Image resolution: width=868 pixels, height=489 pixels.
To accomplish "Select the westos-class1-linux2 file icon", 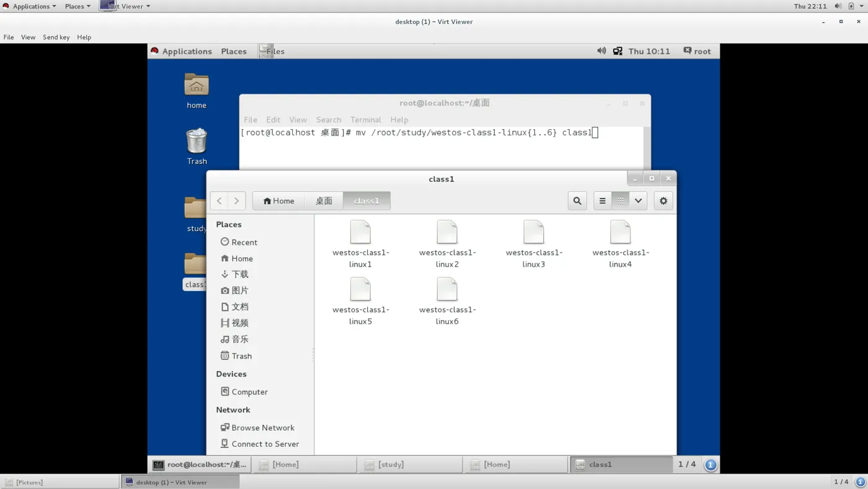I will pos(447,233).
